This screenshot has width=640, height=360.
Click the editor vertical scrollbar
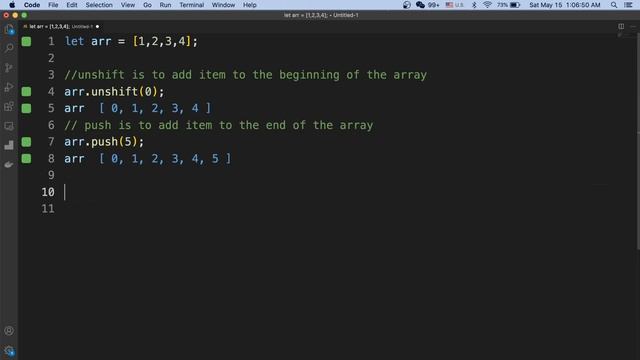(x=638, y=141)
